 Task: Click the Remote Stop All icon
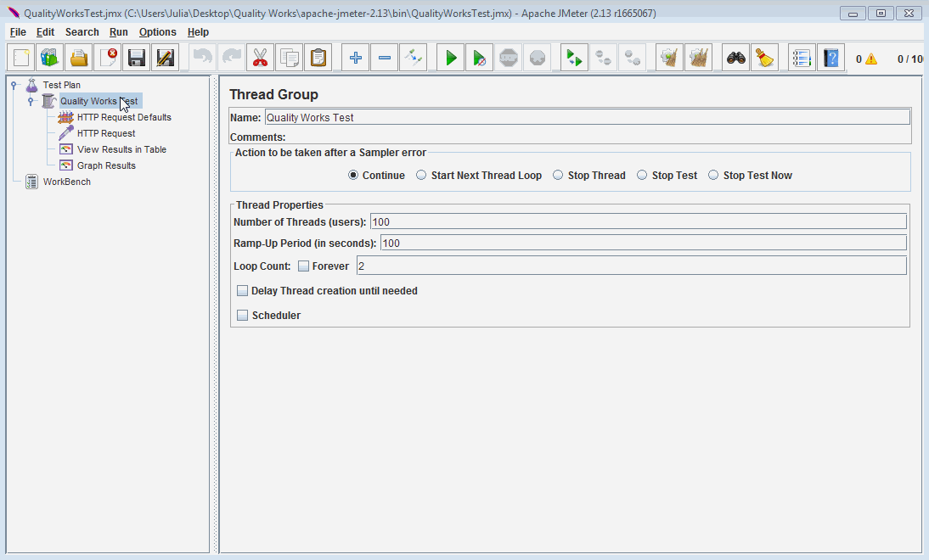click(603, 58)
